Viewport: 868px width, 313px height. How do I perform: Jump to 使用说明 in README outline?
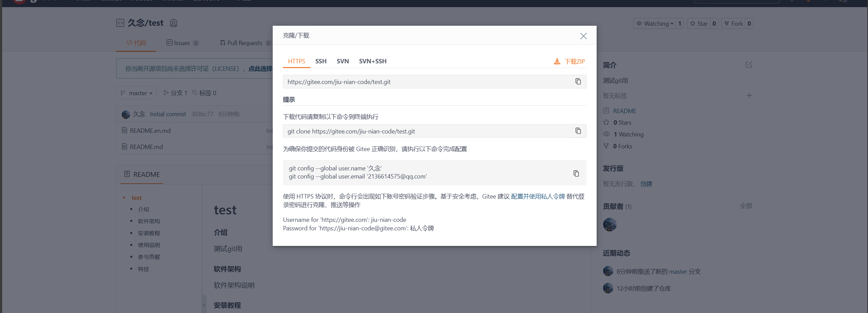pos(149,245)
